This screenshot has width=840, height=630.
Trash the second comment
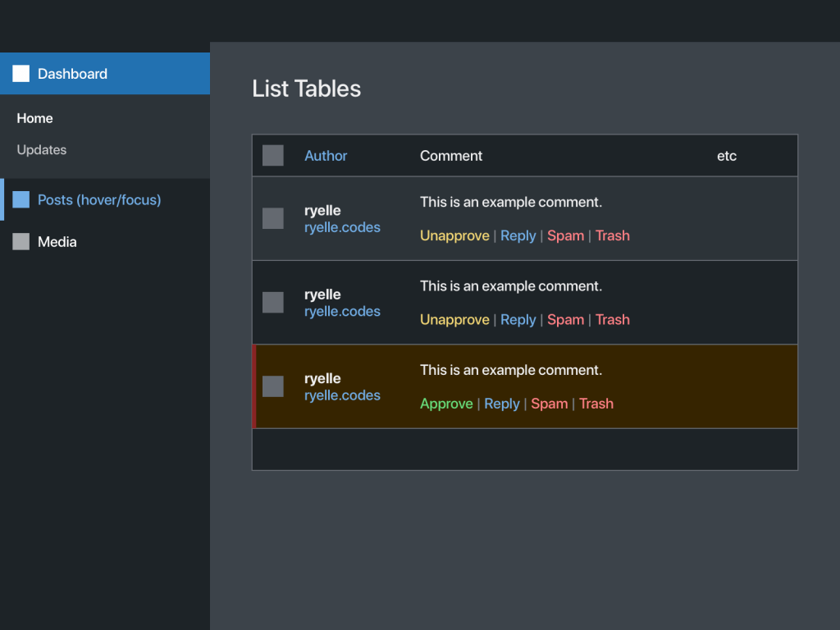pos(612,320)
